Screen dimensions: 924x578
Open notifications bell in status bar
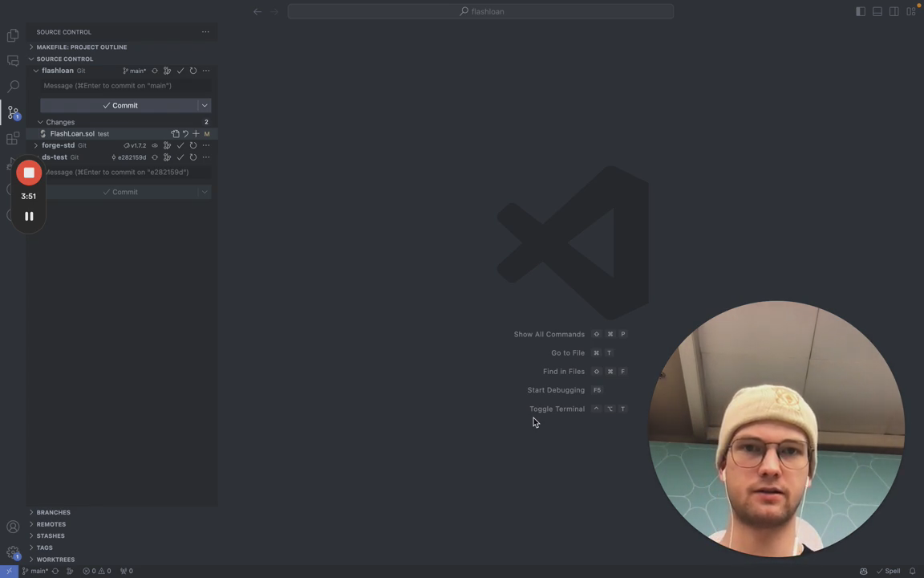912,572
